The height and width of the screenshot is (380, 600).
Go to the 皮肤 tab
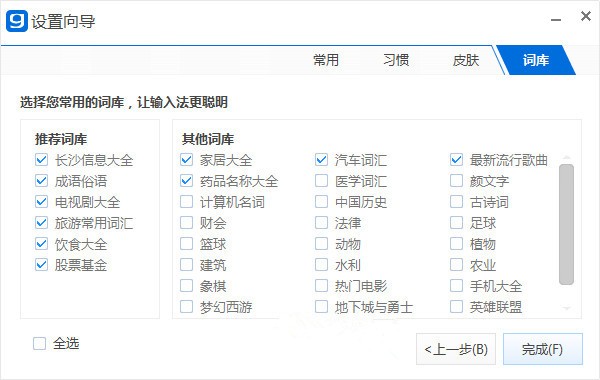coord(466,60)
